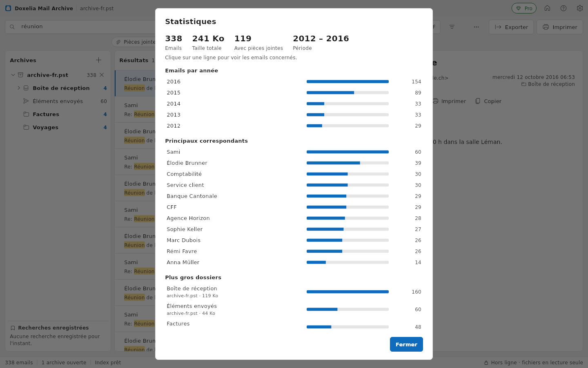Click the Comptabilité correspondent row
The width and height of the screenshot is (588, 368).
[294, 174]
